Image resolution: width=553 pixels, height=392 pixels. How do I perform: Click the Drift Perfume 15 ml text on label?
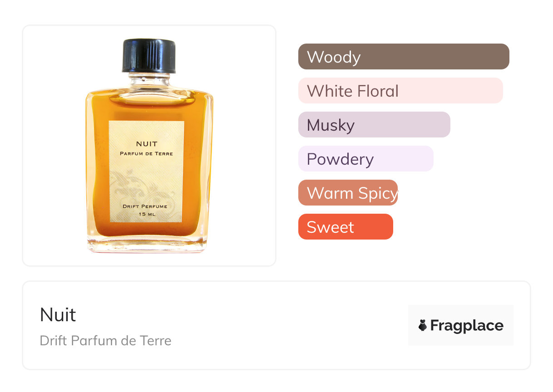(145, 210)
